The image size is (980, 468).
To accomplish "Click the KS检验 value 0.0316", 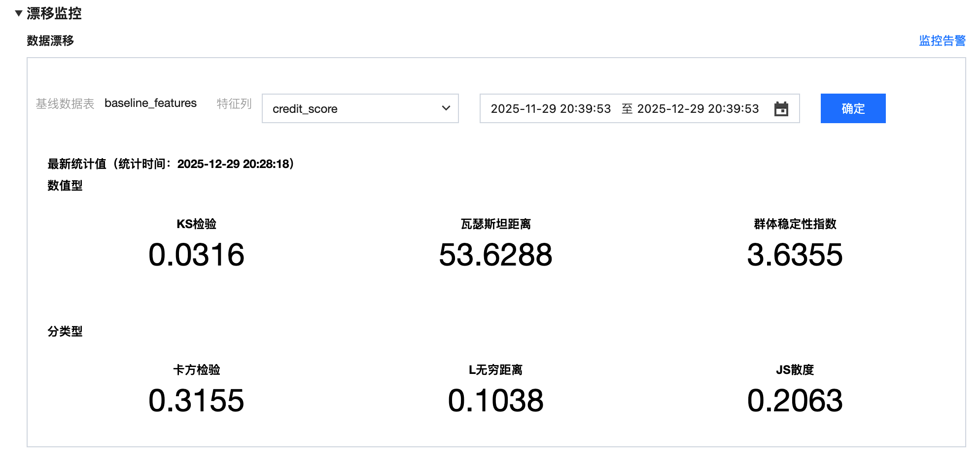I will (x=196, y=255).
